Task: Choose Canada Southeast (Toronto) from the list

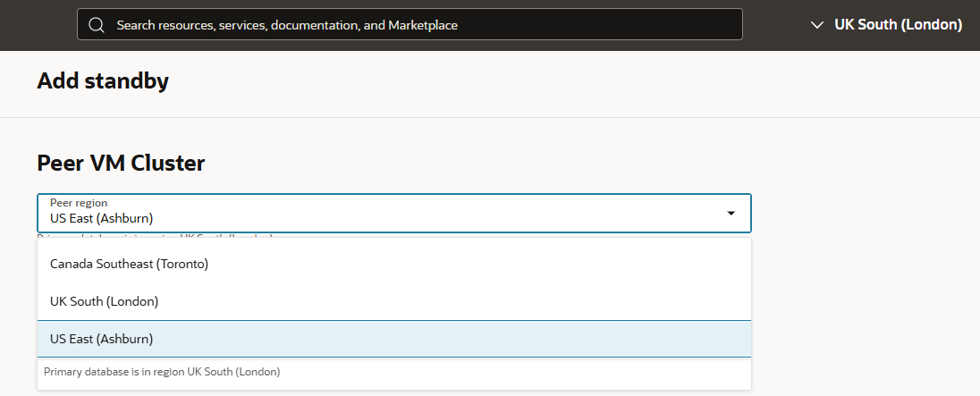Action: (129, 264)
